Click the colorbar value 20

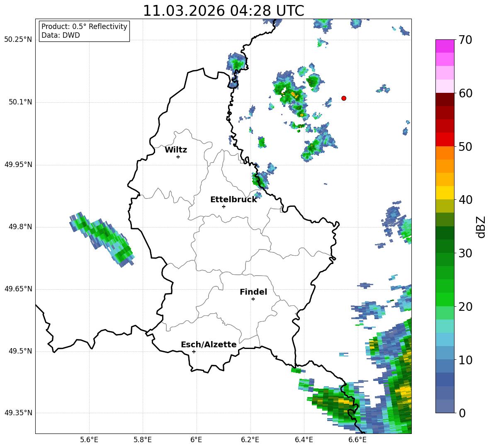click(465, 307)
